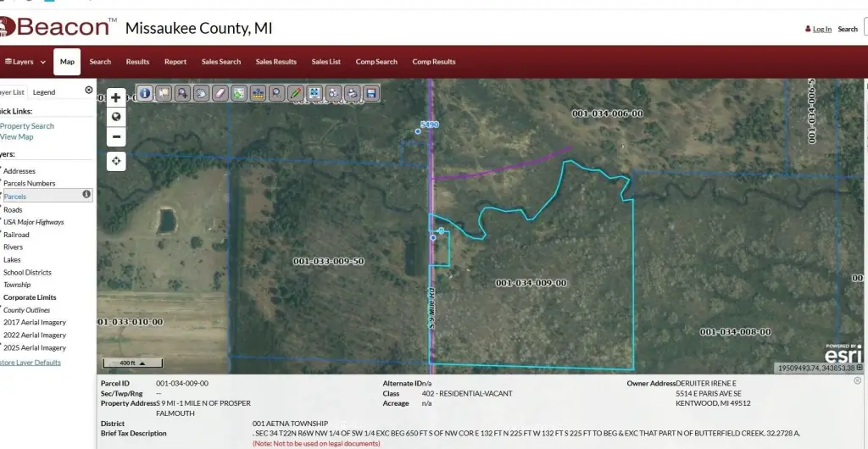Switch to the Legend tab
The width and height of the screenshot is (868, 449).
tap(44, 92)
